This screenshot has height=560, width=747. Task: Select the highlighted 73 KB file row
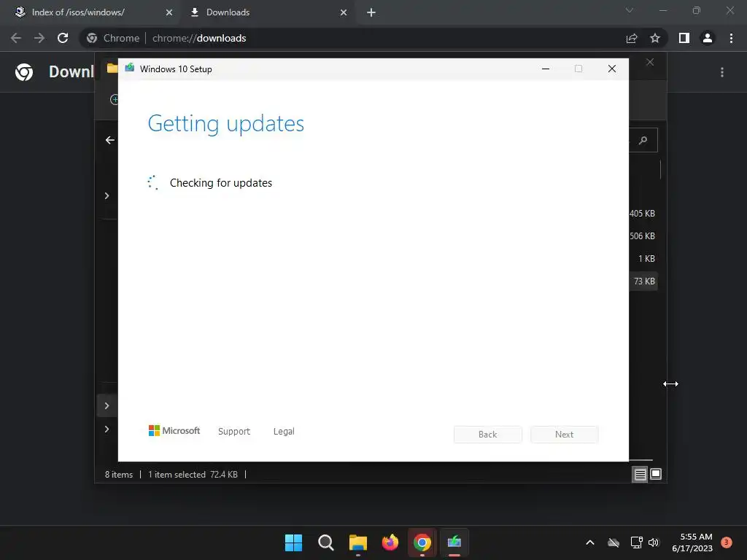(643, 281)
